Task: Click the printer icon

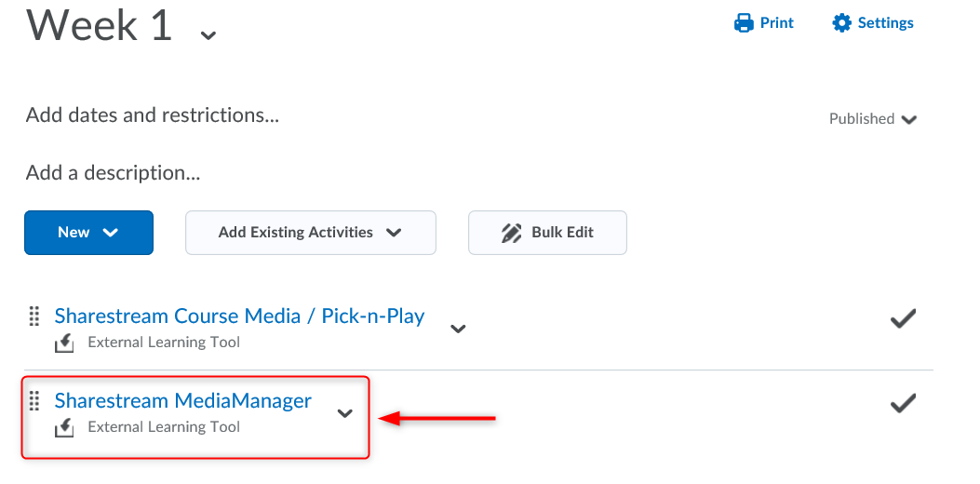Action: [x=744, y=23]
